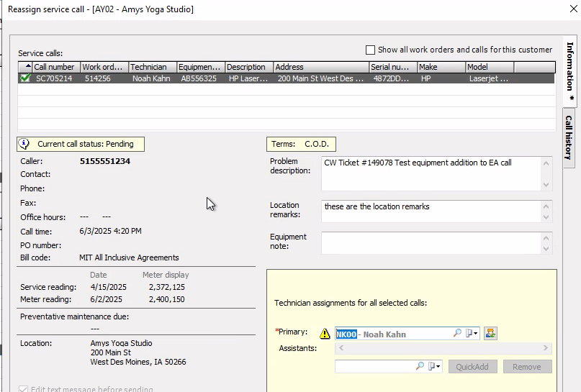581x392 pixels.
Task: Sort by Work order column header
Action: tap(104, 67)
